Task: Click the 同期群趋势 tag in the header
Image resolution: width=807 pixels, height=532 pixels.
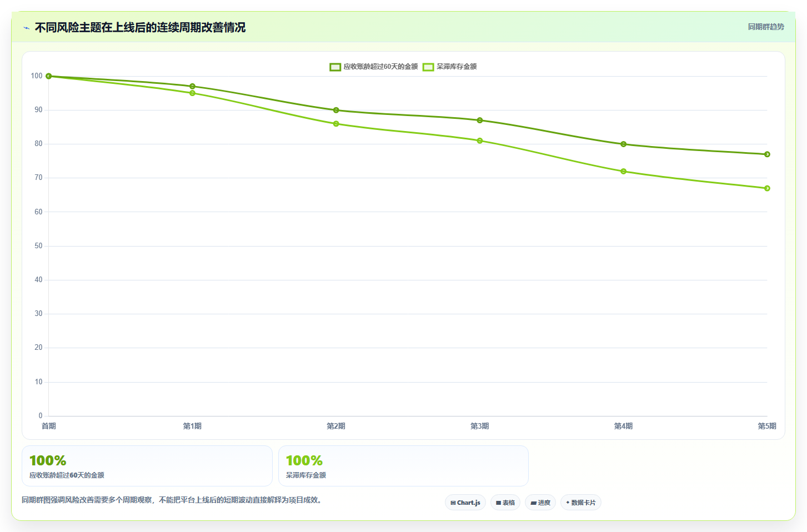Action: (766, 27)
